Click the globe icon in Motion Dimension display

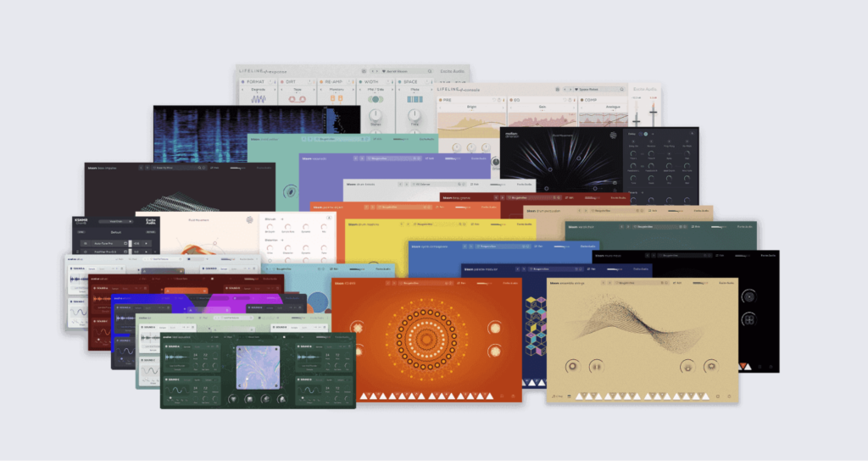613,135
